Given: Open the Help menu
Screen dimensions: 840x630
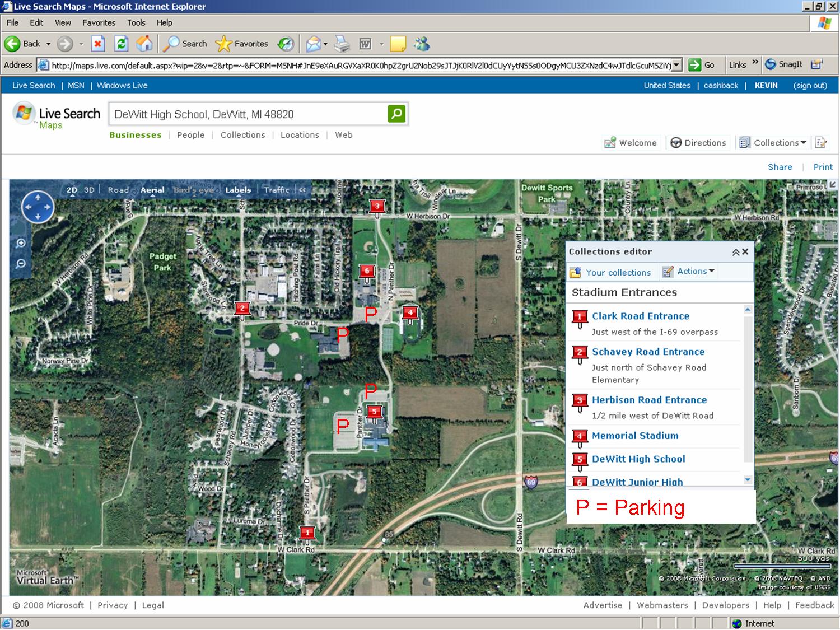Looking at the screenshot, I should click(164, 22).
